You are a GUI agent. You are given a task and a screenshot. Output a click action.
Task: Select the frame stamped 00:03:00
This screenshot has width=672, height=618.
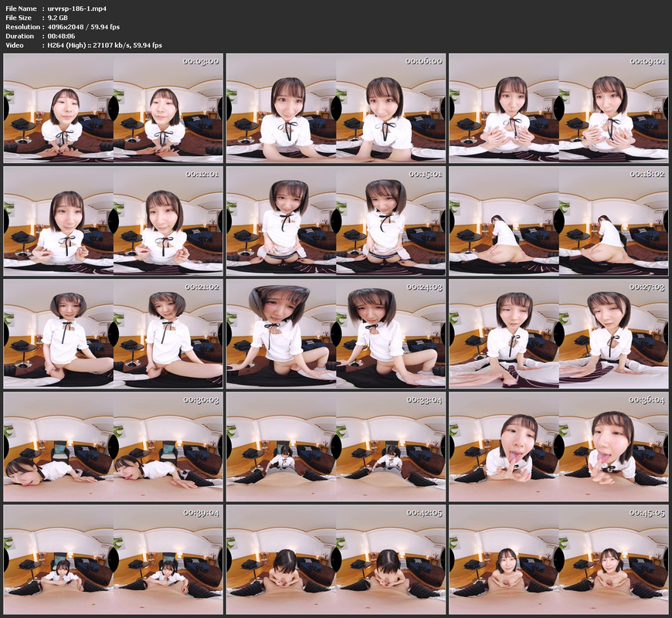click(113, 108)
